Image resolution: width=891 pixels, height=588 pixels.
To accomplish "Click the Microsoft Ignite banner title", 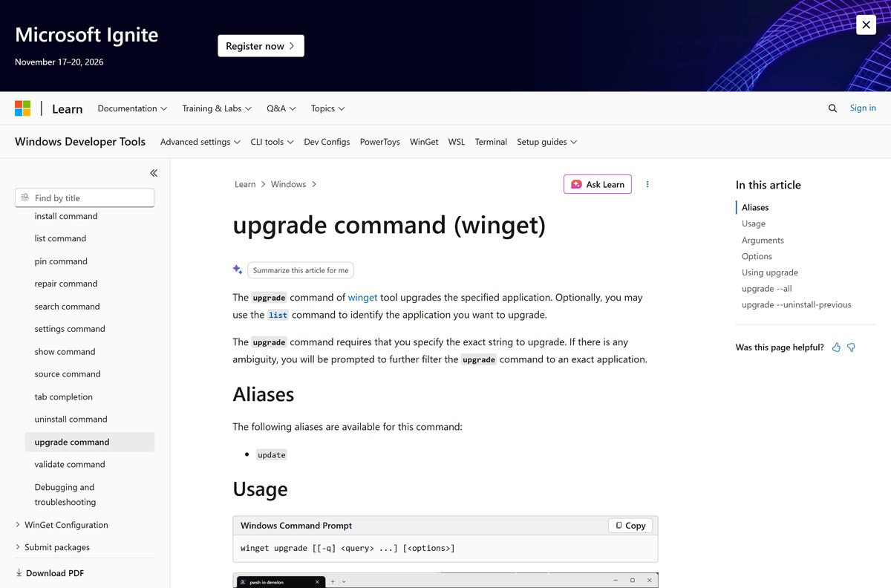I will click(x=86, y=35).
